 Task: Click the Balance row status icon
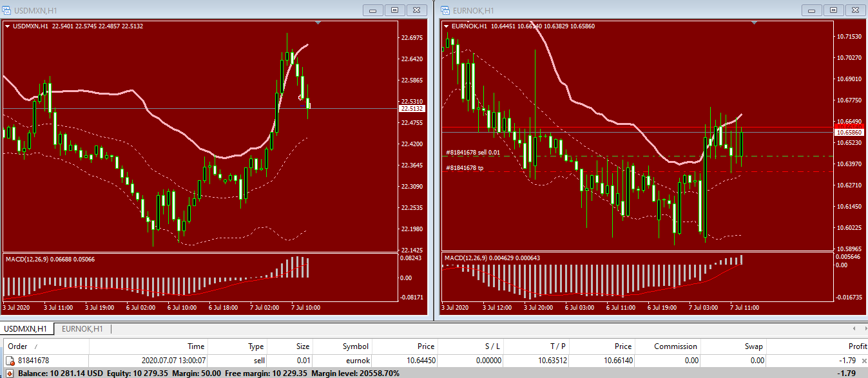click(x=10, y=373)
